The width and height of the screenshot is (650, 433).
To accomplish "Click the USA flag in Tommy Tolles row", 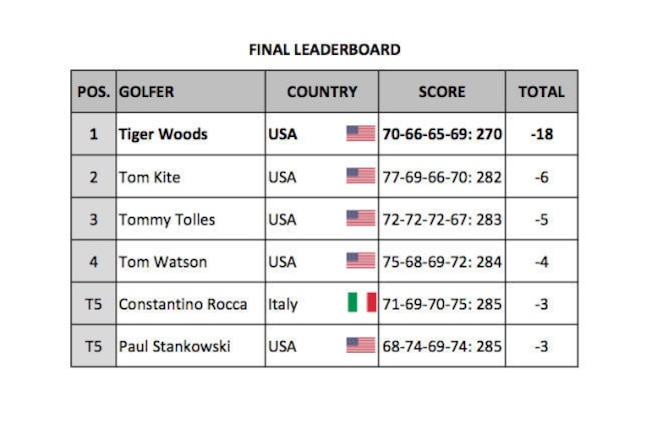I will coord(361,218).
